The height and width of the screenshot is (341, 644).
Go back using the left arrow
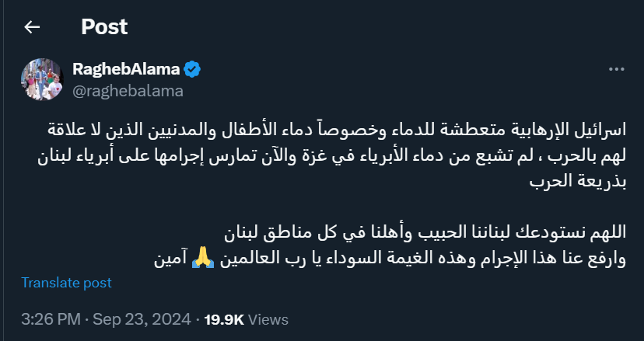coord(32,27)
